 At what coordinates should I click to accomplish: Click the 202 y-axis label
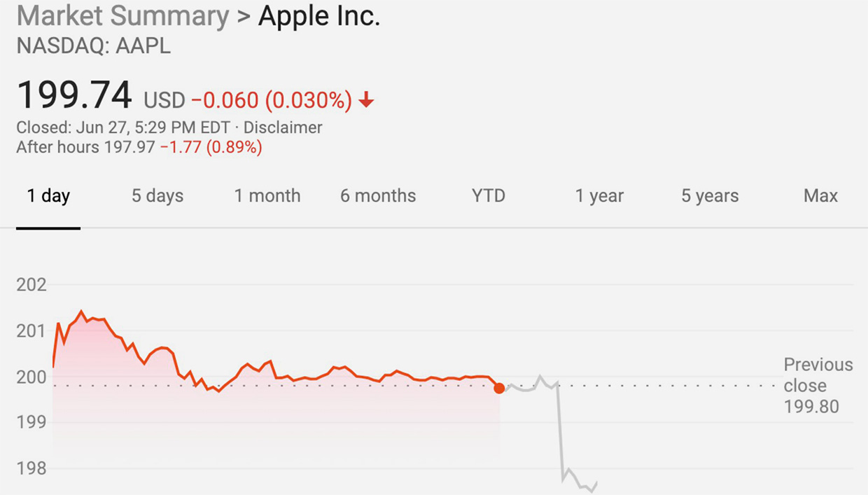[x=31, y=285]
